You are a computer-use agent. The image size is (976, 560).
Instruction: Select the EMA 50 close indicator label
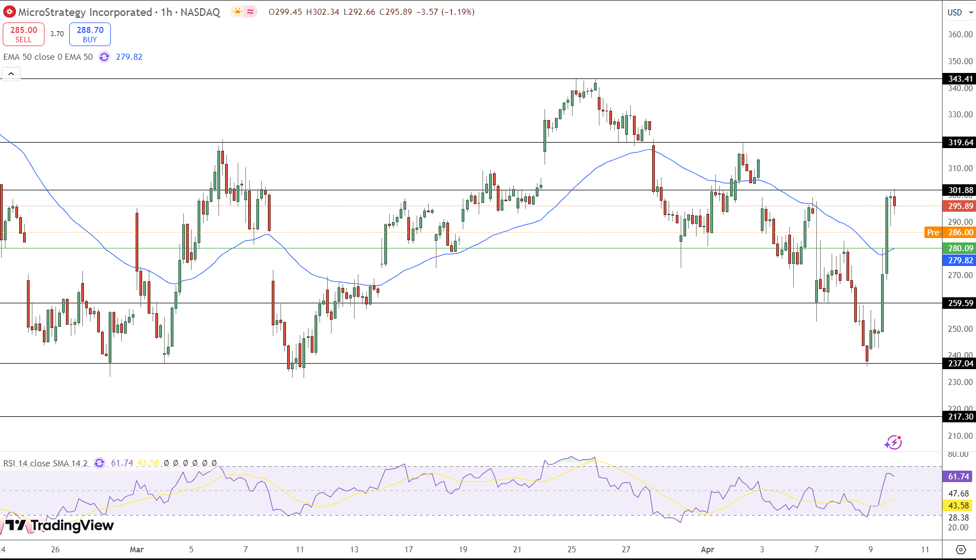tap(48, 57)
